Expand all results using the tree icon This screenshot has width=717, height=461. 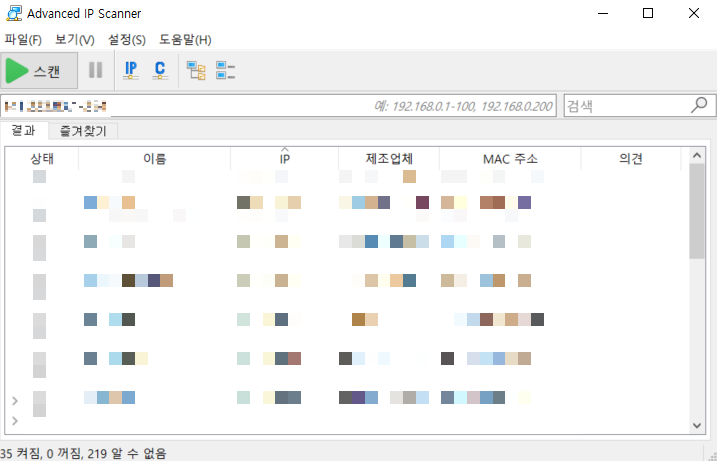[196, 70]
